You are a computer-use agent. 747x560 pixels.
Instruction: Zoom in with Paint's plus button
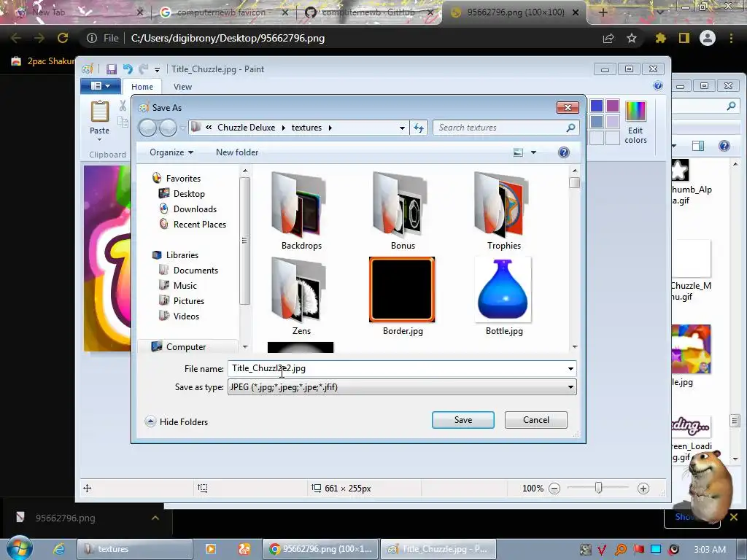coord(643,488)
